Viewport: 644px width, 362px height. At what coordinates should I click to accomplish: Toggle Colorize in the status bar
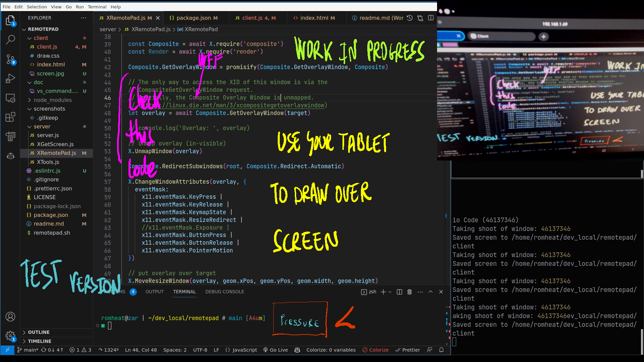coord(375,350)
